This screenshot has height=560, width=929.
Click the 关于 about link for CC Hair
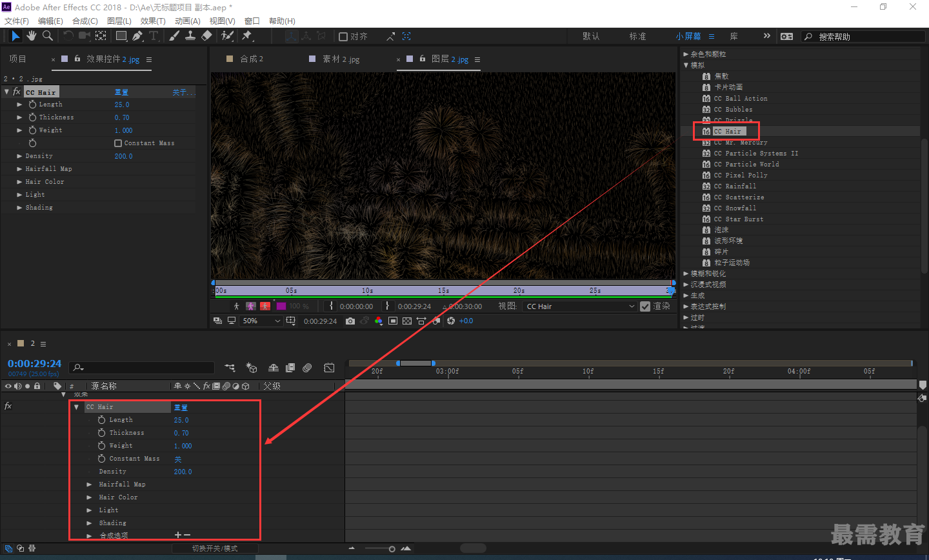183,92
